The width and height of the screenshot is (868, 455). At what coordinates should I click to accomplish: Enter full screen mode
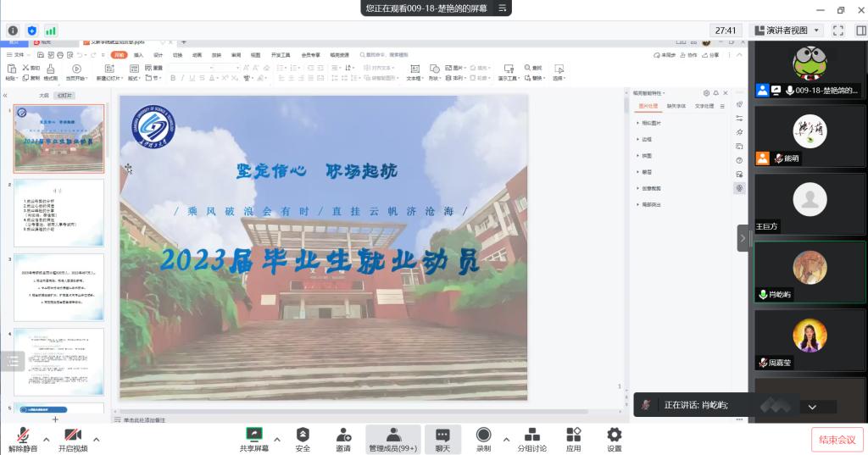pos(838,31)
